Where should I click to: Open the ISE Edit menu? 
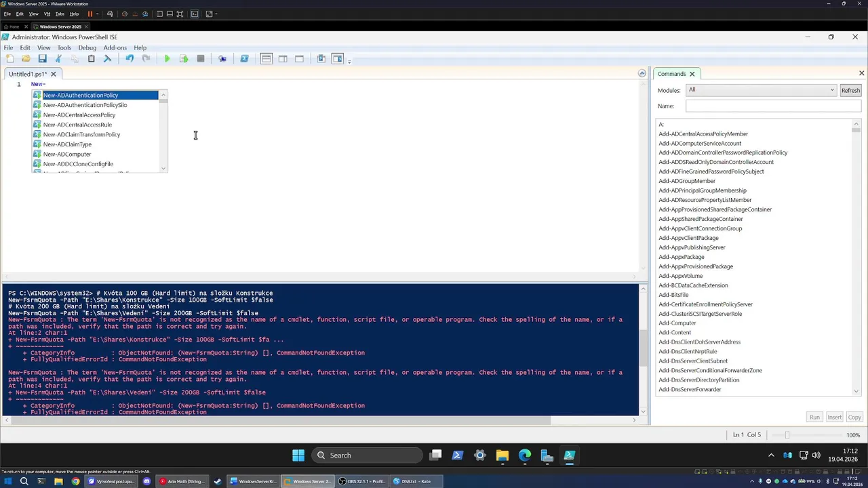(x=25, y=47)
